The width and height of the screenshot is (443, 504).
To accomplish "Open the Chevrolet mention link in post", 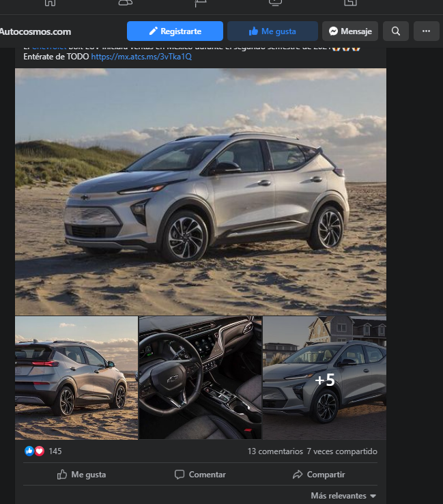I will [x=49, y=48].
